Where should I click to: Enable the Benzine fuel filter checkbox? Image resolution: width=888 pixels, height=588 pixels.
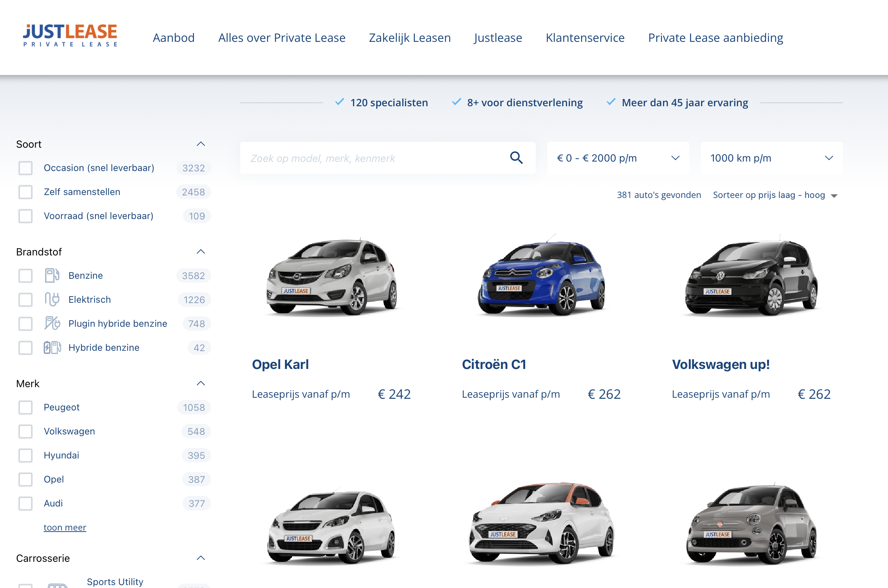(25, 276)
